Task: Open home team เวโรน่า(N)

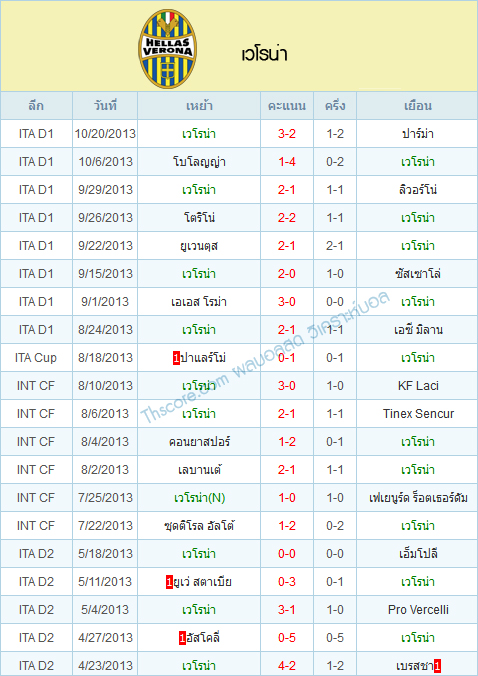Action: 199,498
